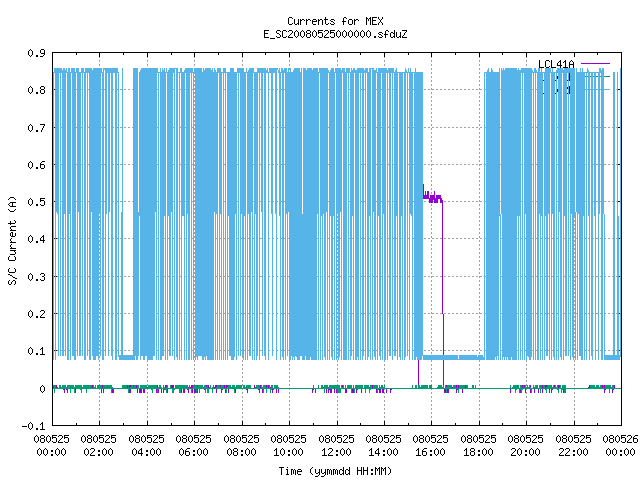Click the '0.4' y-axis tick label
This screenshot has height=480, width=640.
(36, 239)
